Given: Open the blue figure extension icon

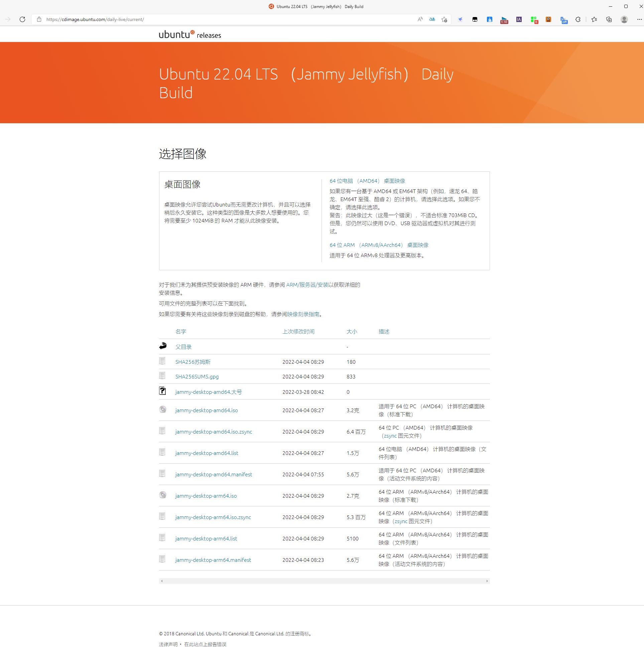Looking at the screenshot, I should [x=490, y=19].
